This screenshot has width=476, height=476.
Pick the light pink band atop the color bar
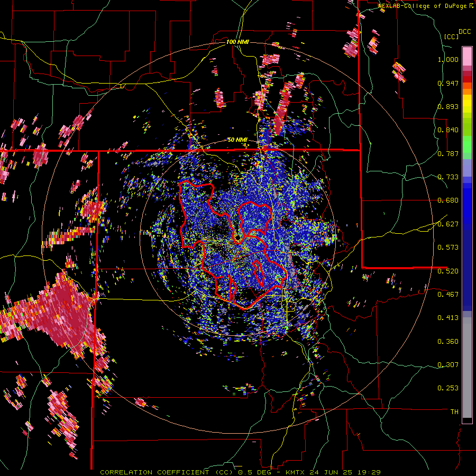tap(467, 56)
